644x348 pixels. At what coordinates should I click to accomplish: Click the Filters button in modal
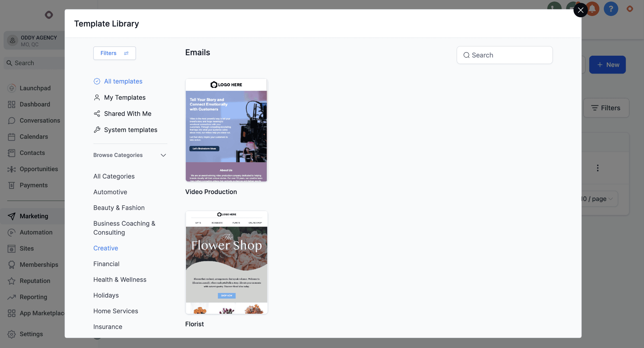(114, 53)
